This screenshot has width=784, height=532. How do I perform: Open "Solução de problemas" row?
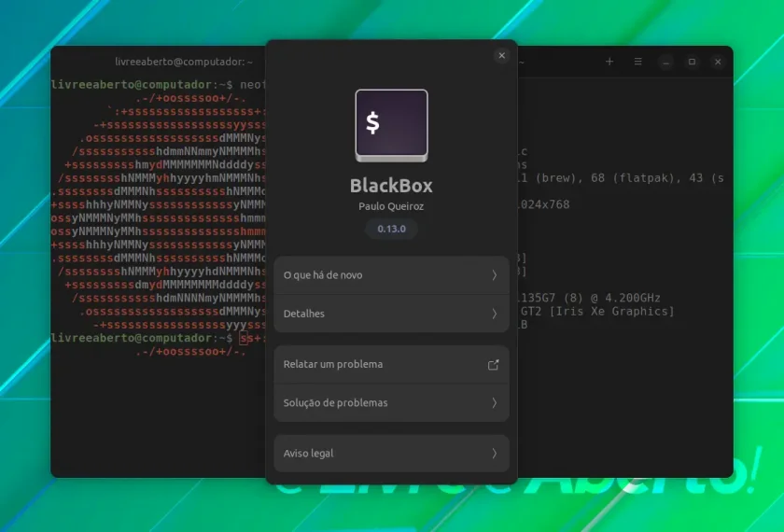point(391,402)
